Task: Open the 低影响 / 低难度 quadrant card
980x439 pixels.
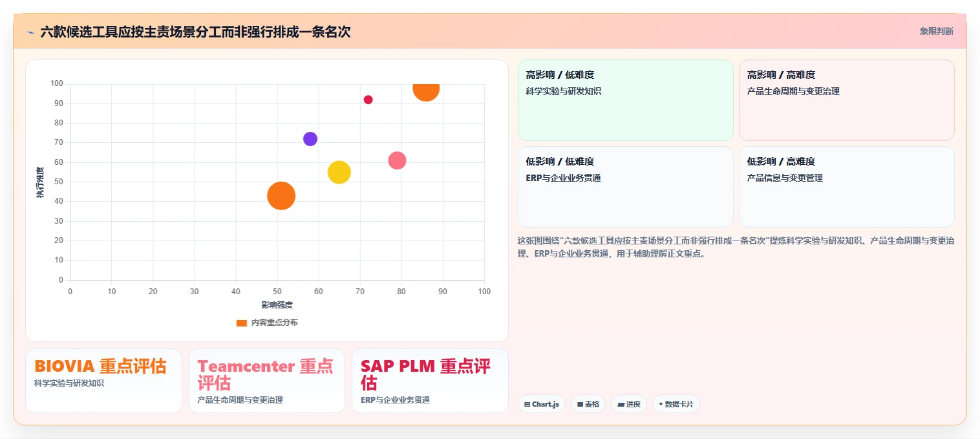Action: click(626, 187)
